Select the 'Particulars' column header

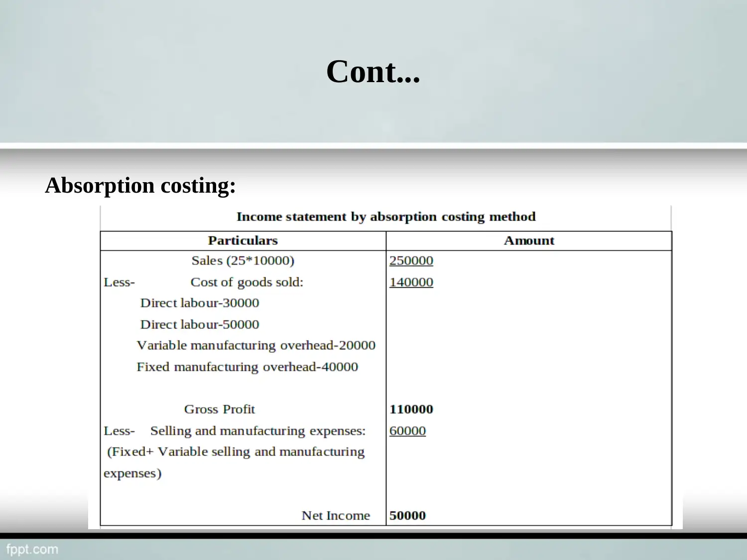click(x=243, y=241)
